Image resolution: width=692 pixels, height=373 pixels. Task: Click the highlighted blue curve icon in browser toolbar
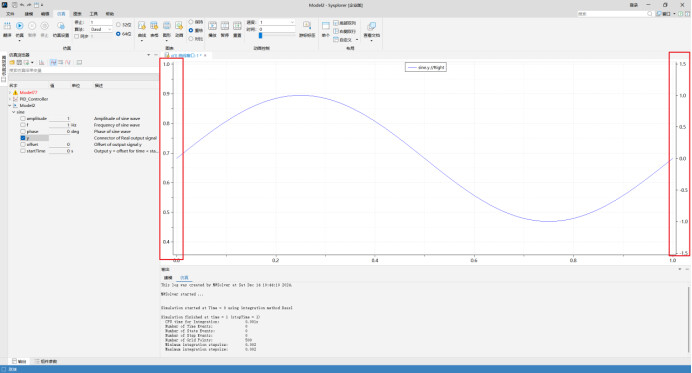(53, 63)
